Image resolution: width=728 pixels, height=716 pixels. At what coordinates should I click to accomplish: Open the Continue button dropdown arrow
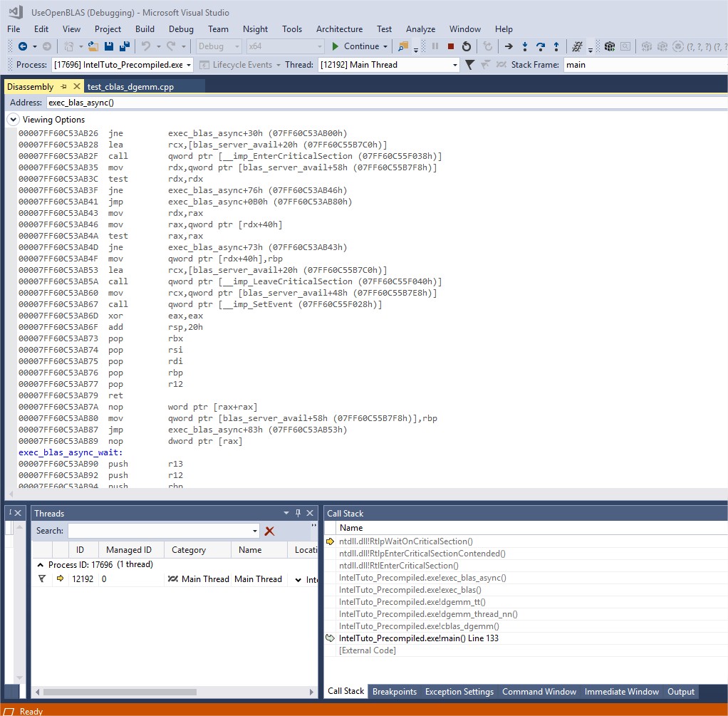click(385, 46)
